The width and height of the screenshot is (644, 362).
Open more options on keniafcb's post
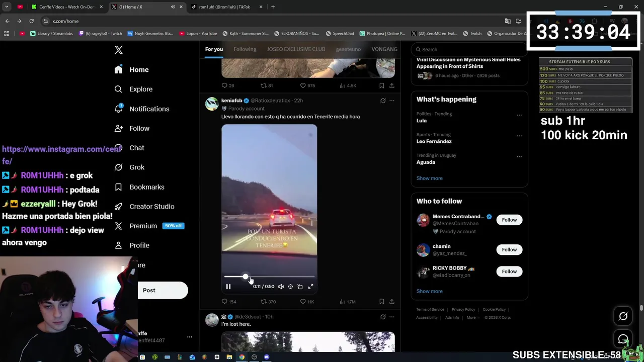click(392, 101)
